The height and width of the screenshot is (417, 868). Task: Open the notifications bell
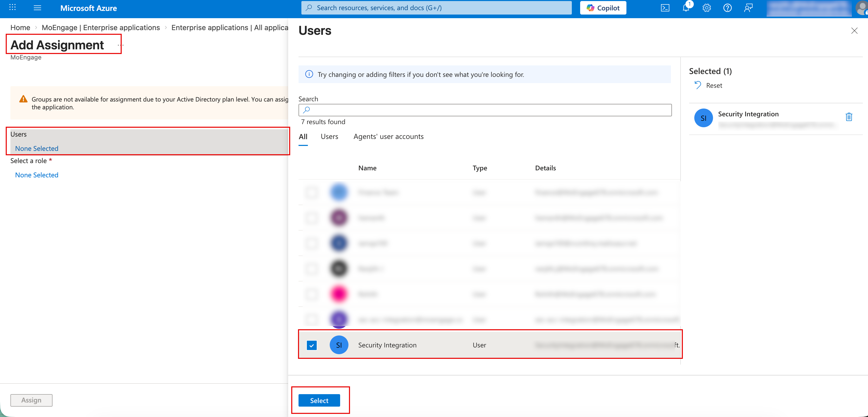coord(686,8)
